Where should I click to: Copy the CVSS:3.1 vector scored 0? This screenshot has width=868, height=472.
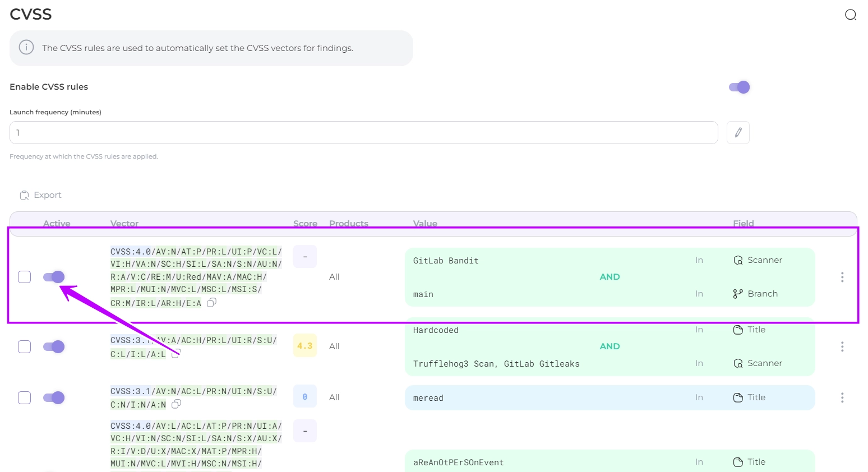pos(176,404)
